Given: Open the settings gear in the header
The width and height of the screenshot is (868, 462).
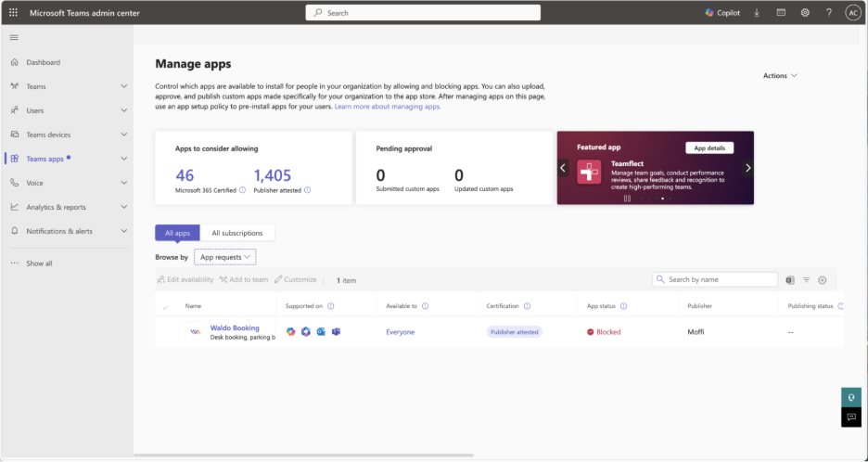Looking at the screenshot, I should point(805,13).
